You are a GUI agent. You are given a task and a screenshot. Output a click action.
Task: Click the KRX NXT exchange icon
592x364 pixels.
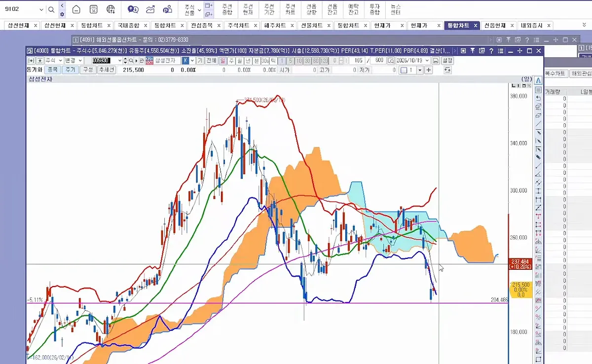(x=149, y=60)
